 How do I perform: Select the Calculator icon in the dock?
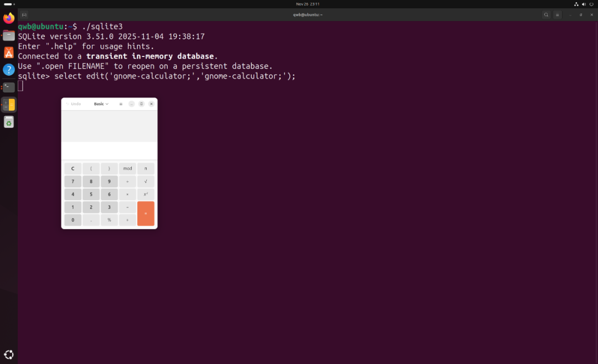pyautogui.click(x=9, y=105)
